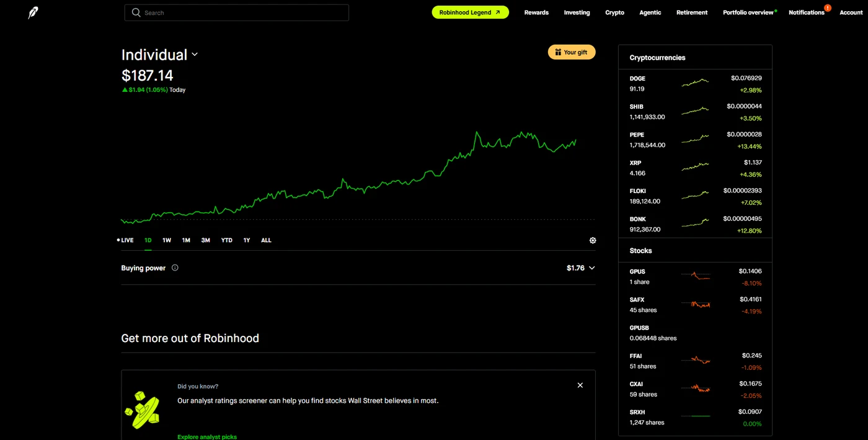The width and height of the screenshot is (868, 440).
Task: Open the SAFX ticker row
Action: [695, 305]
